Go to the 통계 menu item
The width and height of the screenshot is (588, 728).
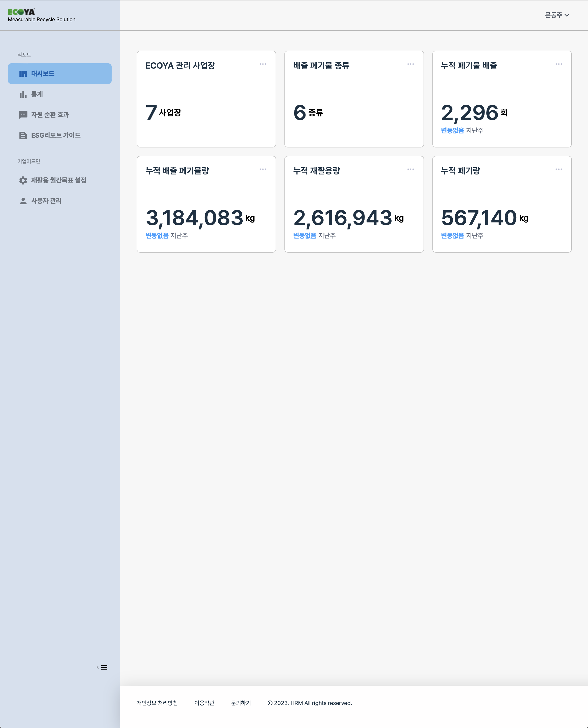(x=60, y=94)
